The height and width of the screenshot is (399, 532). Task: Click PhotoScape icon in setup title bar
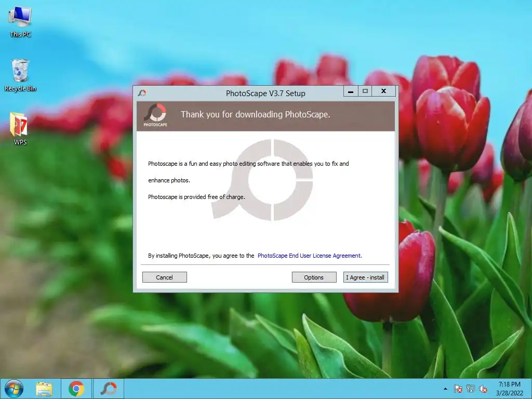coord(142,93)
